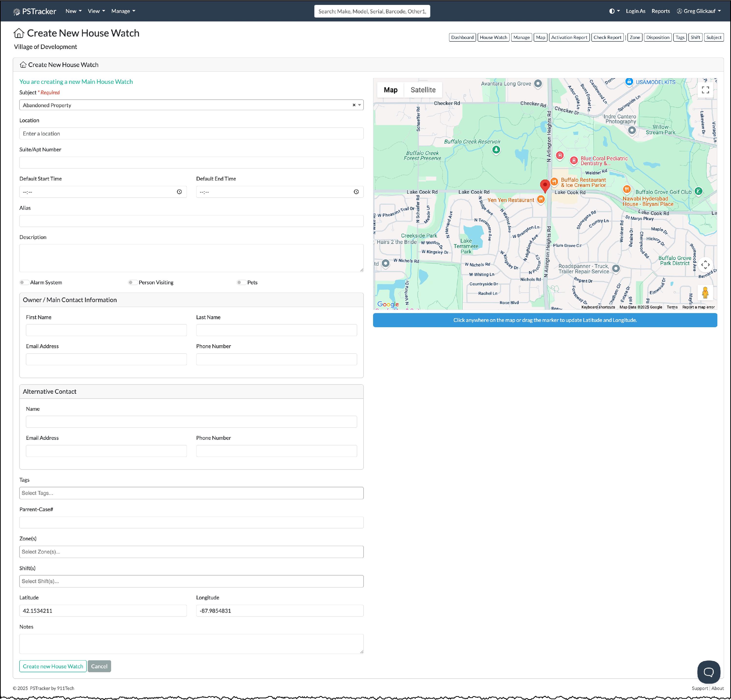
Task: Click Create new House Watch button
Action: (53, 666)
